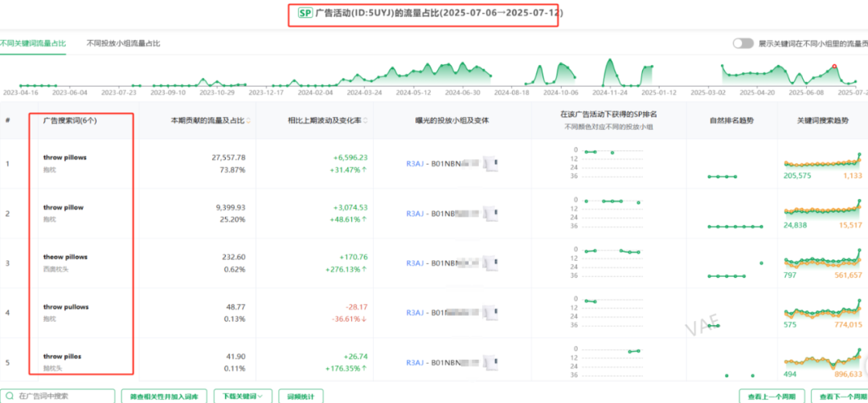
Task: Open the R3AJ ad group link in row 1
Action: tap(415, 164)
